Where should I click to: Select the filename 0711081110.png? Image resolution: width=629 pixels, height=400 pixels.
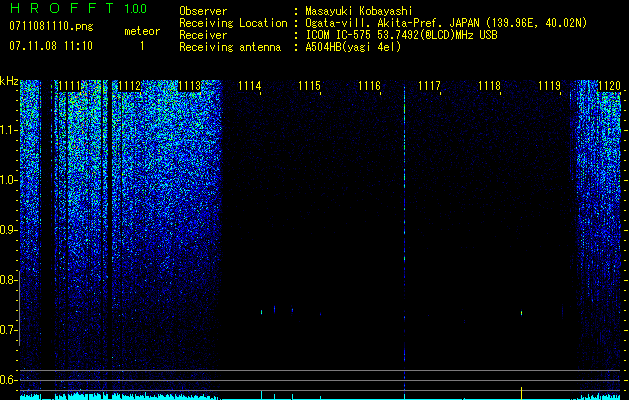(51, 26)
